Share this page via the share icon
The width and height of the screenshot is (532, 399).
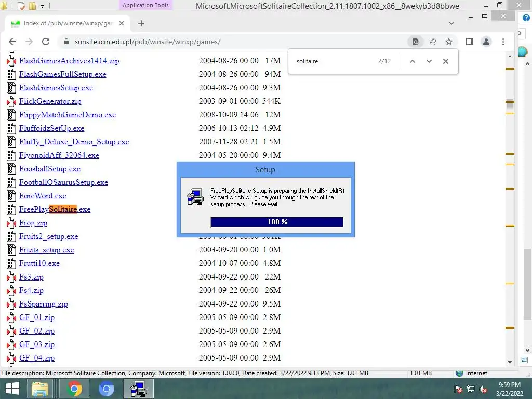[432, 42]
